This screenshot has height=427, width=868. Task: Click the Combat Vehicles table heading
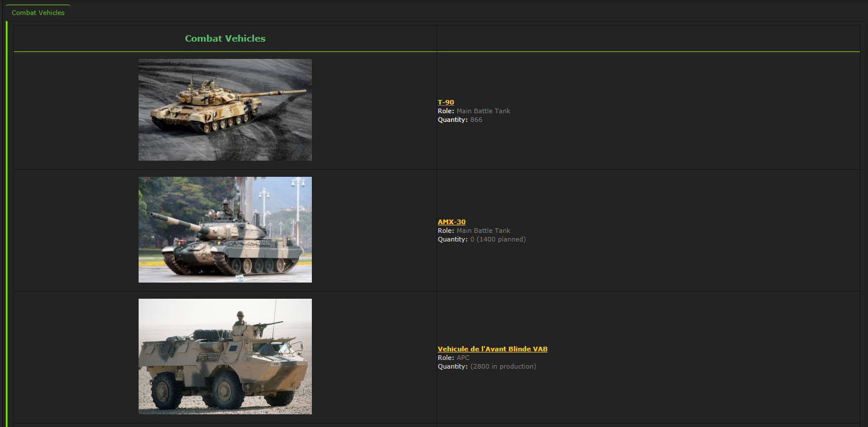click(x=225, y=39)
